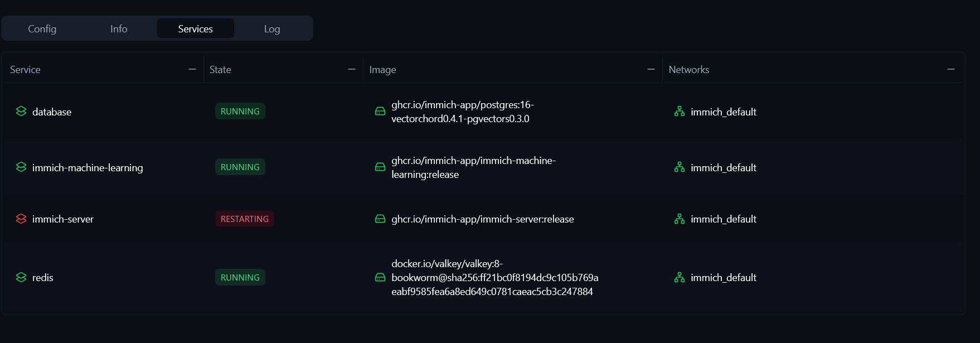Click the RESTARTING state badge
Viewport: 980px width, 343px height.
point(245,219)
